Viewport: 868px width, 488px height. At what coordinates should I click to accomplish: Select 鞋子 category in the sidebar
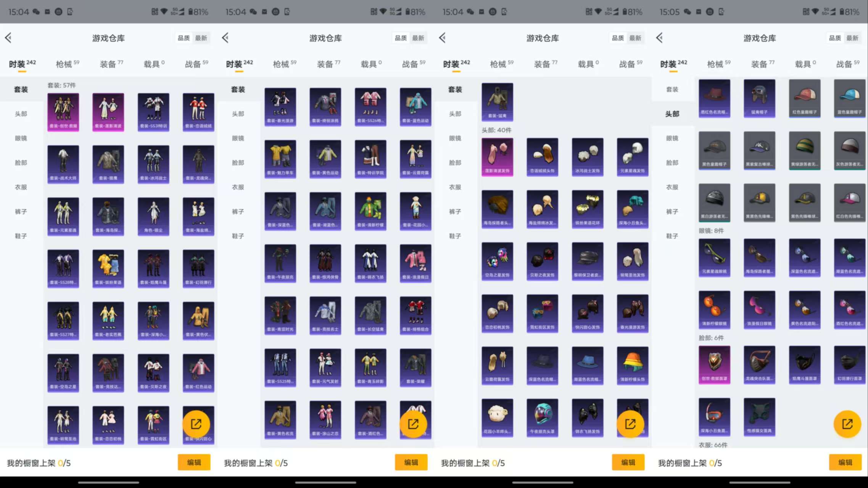pyautogui.click(x=21, y=235)
